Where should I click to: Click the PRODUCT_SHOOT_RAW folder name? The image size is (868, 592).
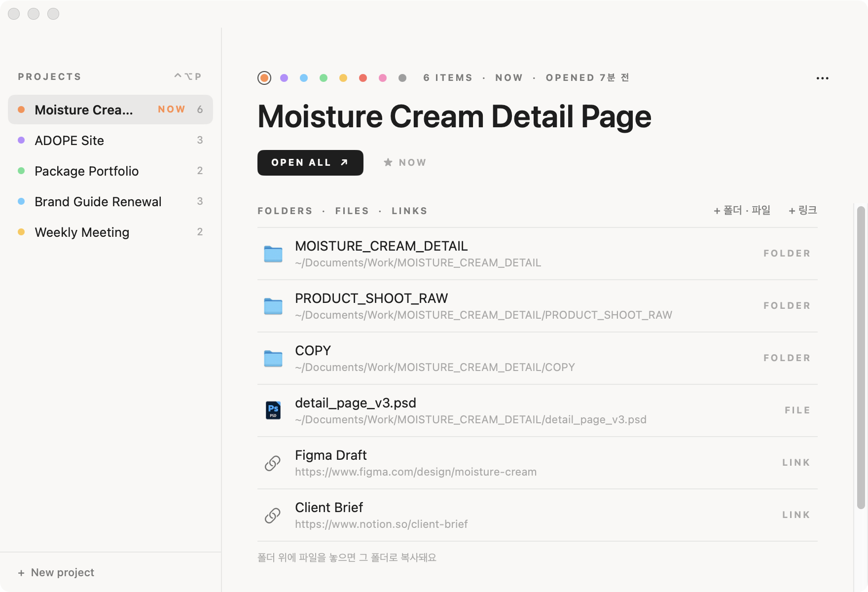point(371,298)
